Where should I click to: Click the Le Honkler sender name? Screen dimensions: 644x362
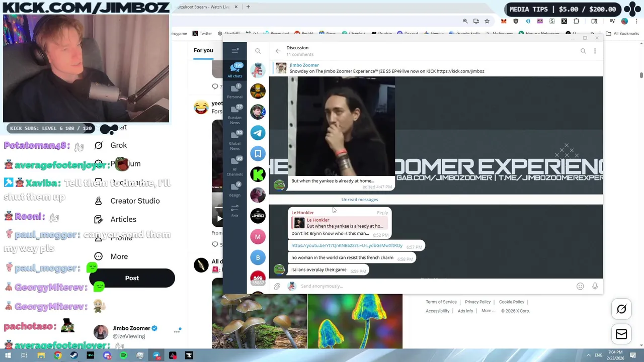[x=302, y=213]
